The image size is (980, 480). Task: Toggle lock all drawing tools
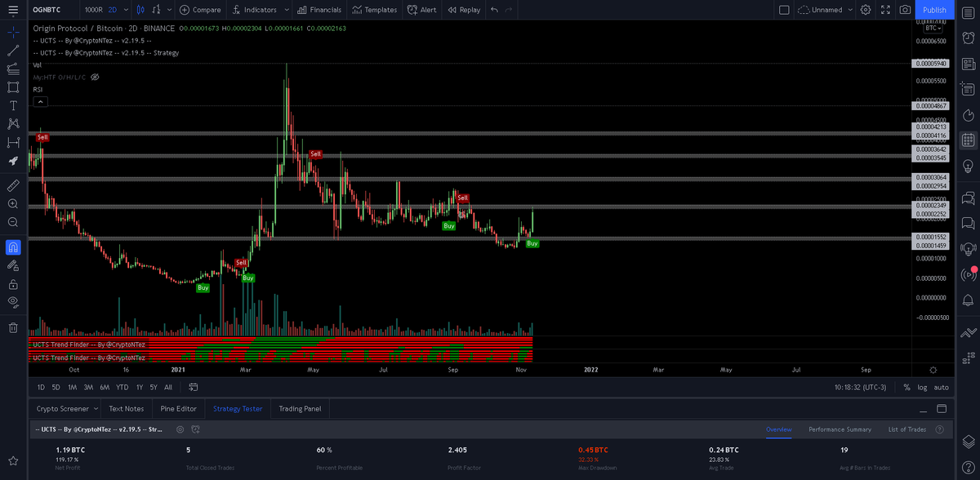coord(13,284)
